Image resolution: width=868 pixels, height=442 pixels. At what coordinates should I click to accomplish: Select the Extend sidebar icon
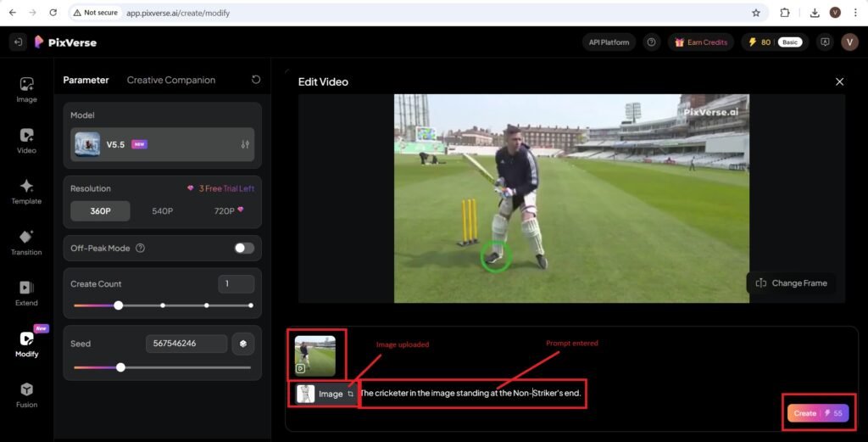(26, 293)
